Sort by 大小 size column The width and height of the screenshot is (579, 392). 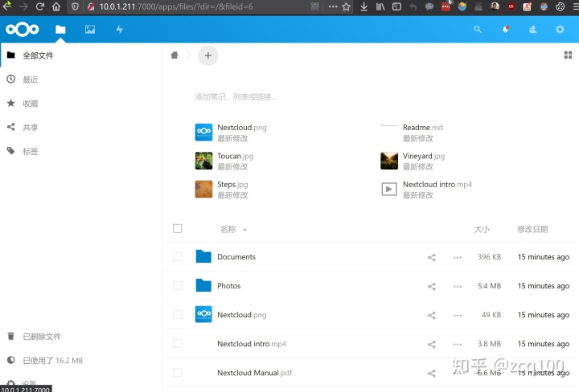pyautogui.click(x=482, y=230)
